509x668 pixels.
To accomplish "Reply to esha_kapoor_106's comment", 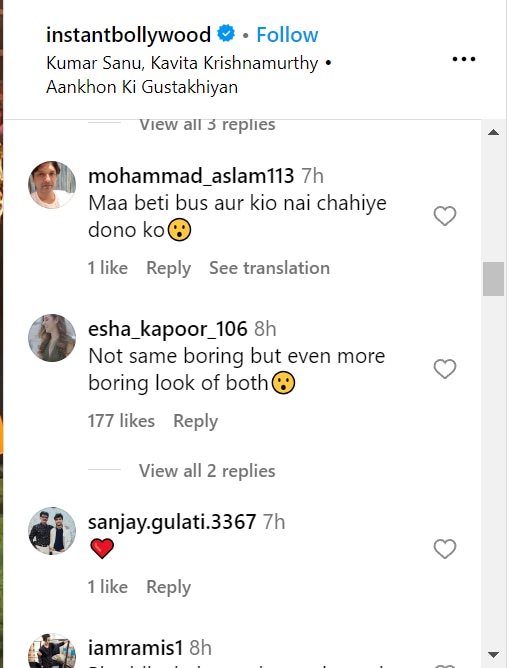I will pos(196,421).
